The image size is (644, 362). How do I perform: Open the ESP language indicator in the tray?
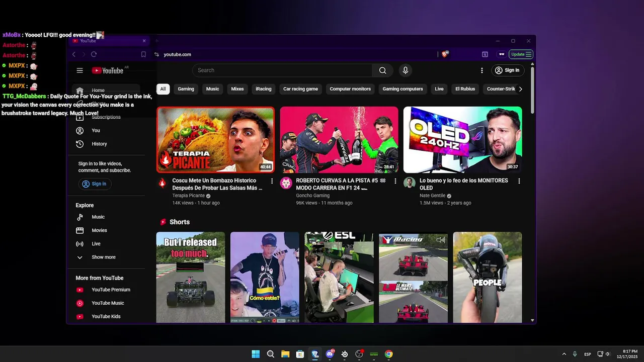pos(587,354)
